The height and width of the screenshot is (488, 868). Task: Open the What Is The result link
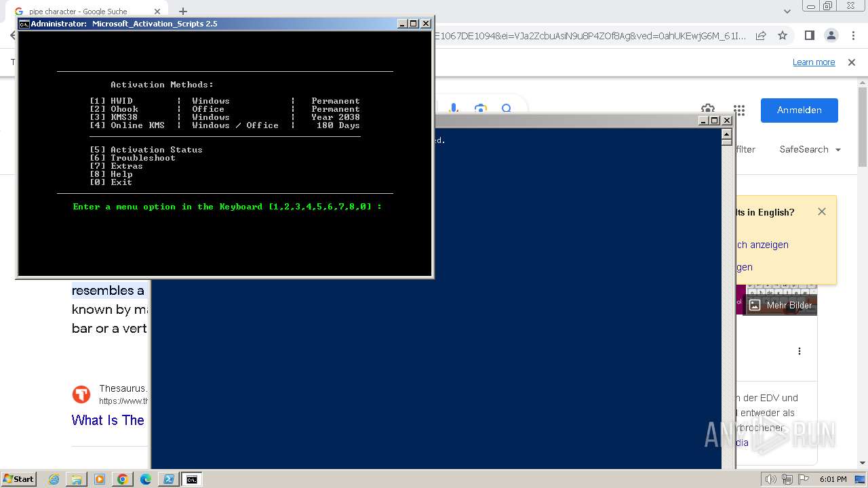pyautogui.click(x=108, y=420)
